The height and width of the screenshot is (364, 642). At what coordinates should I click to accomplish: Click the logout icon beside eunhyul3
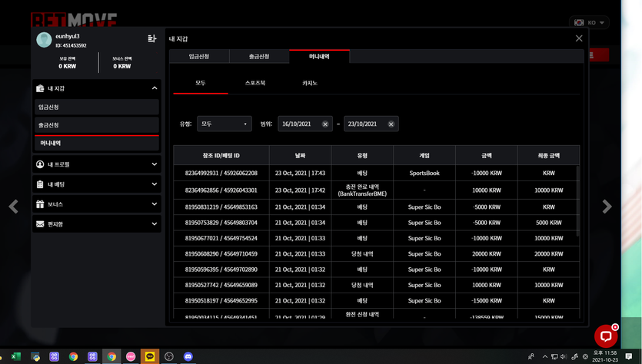click(152, 38)
